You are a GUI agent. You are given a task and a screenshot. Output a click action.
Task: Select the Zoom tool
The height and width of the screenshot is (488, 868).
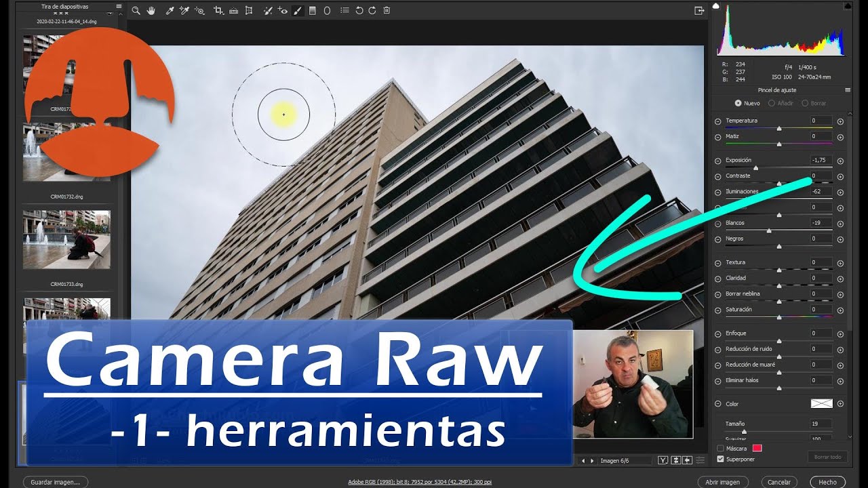click(136, 10)
